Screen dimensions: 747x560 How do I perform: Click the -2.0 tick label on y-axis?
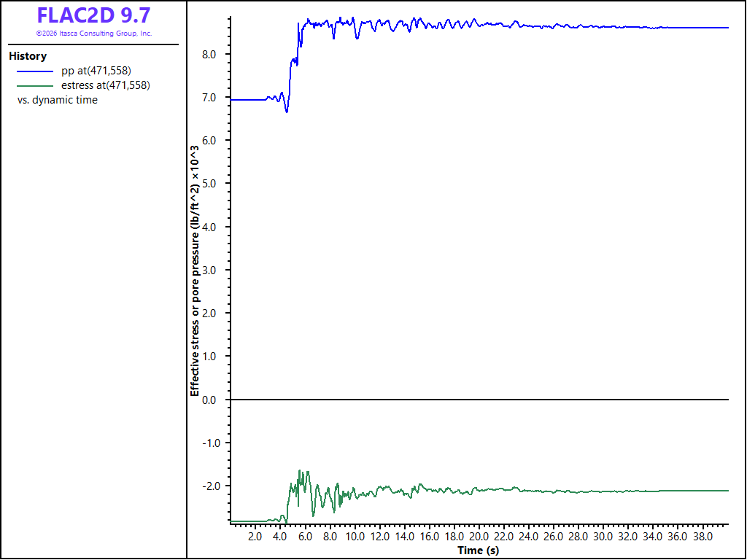pos(212,486)
